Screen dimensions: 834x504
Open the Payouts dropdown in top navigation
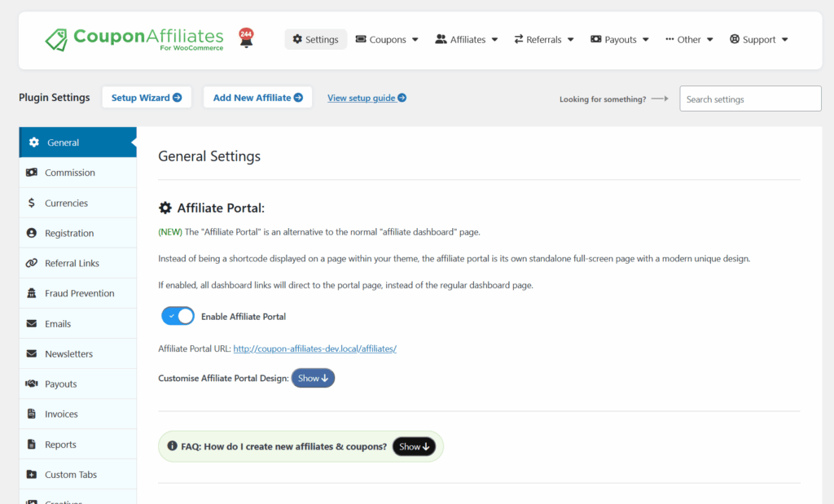(x=620, y=39)
